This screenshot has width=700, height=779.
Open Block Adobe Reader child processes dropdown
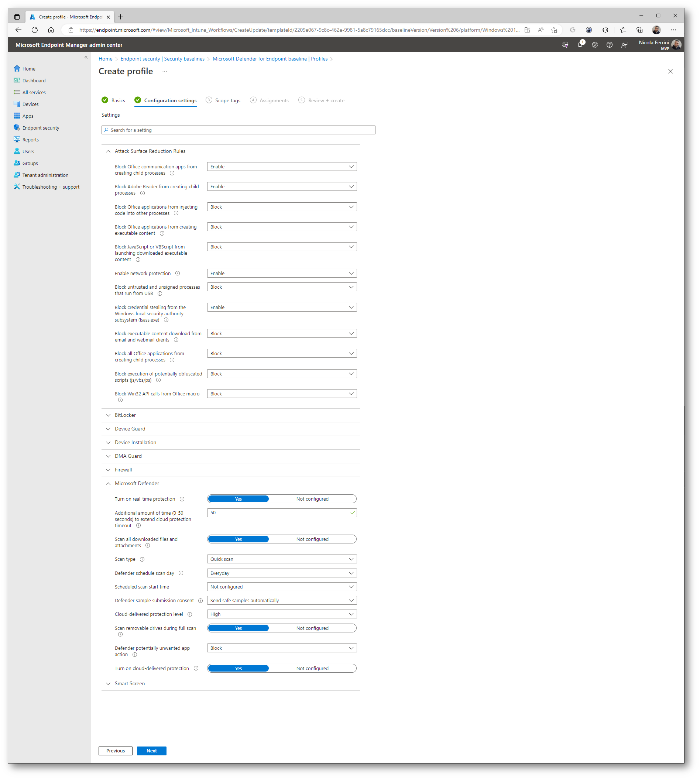(x=282, y=187)
